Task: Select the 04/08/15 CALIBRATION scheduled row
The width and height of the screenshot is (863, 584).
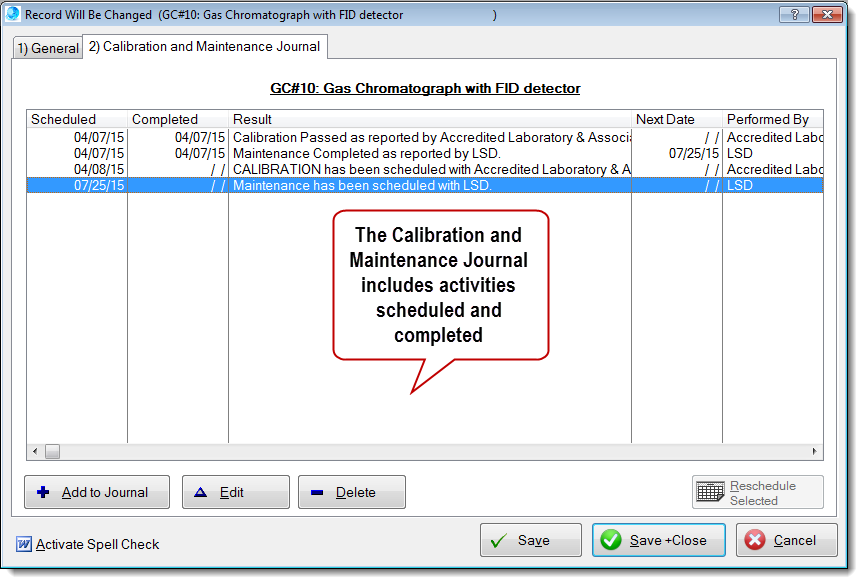Action: click(430, 169)
